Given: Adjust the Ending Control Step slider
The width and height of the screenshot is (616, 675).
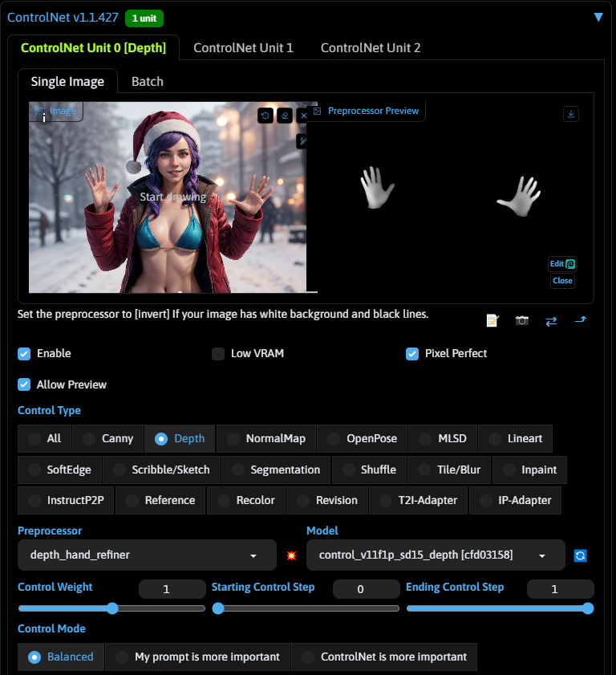Looking at the screenshot, I should pos(500,608).
